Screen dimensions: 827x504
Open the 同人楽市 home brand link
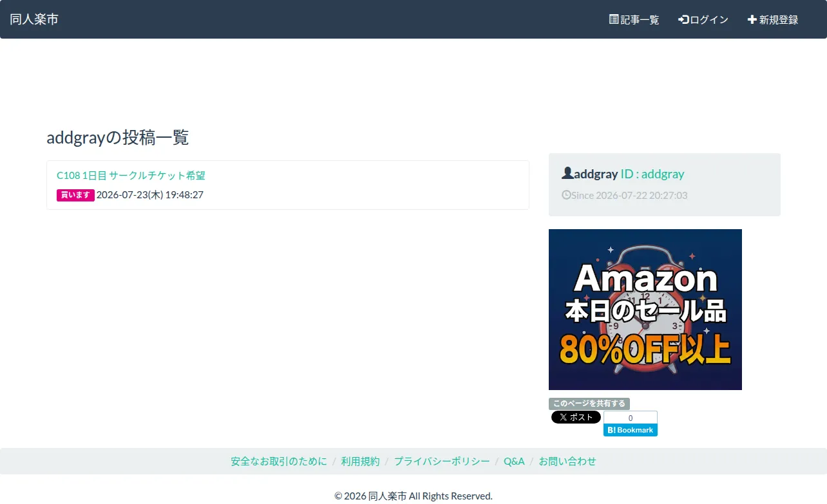click(x=34, y=19)
